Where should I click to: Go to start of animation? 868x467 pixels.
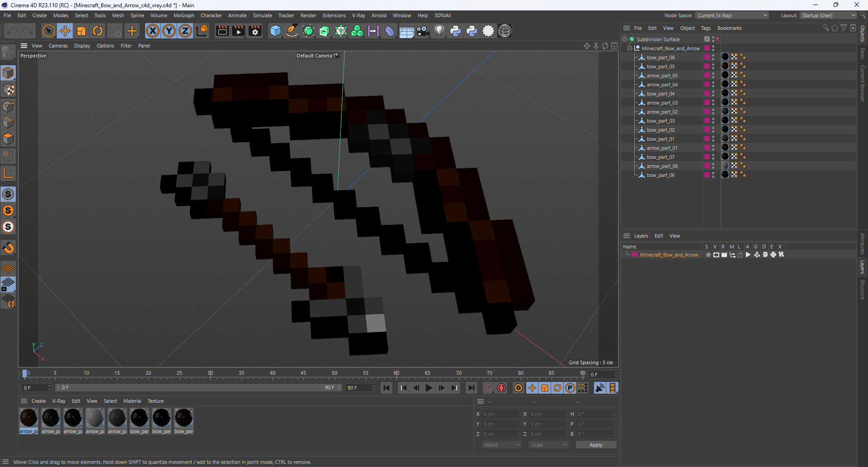coord(387,388)
